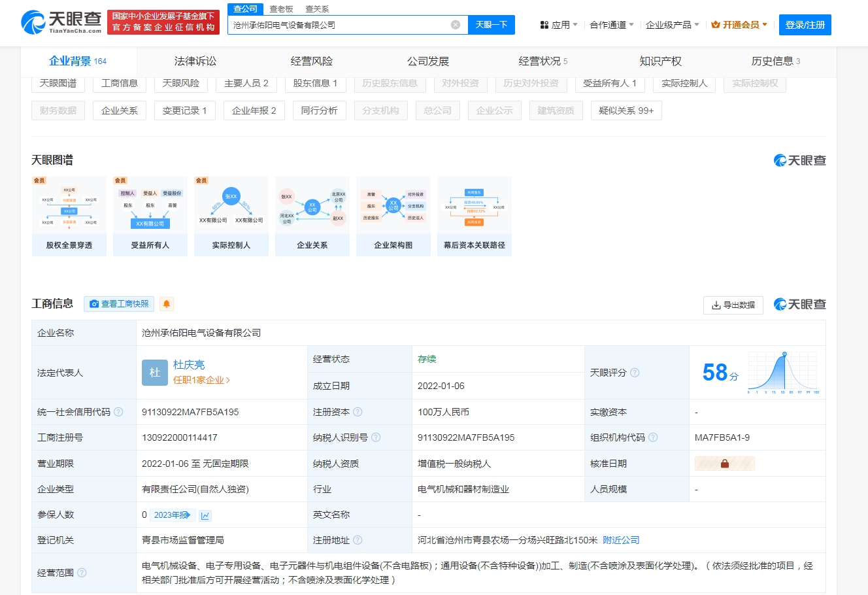Click help icon beside 经营范围
Screen dimensions: 868x595
point(82,573)
